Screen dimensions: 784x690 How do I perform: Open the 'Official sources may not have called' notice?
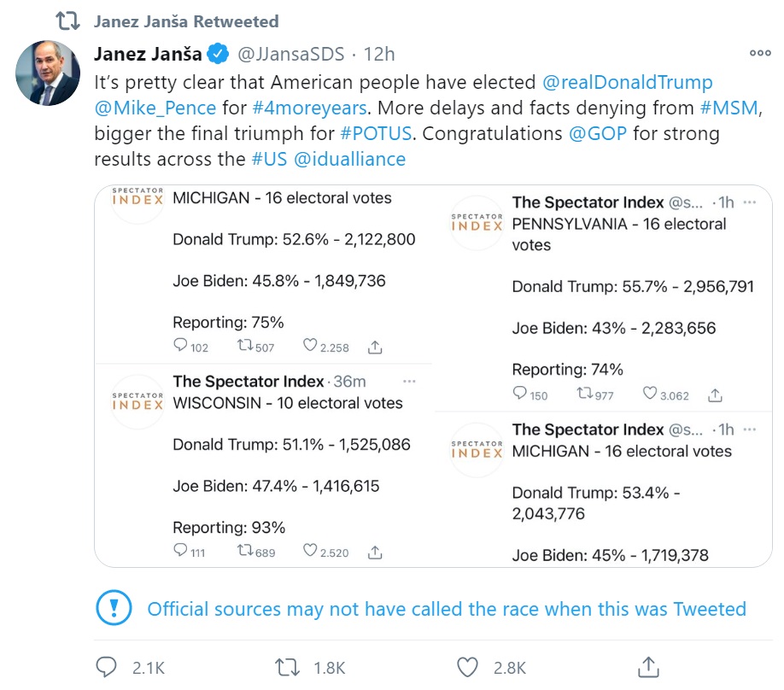[447, 609]
